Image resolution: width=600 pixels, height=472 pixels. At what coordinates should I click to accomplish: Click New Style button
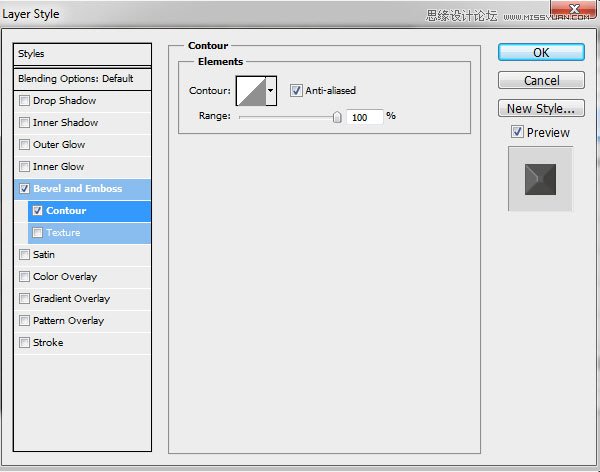541,108
